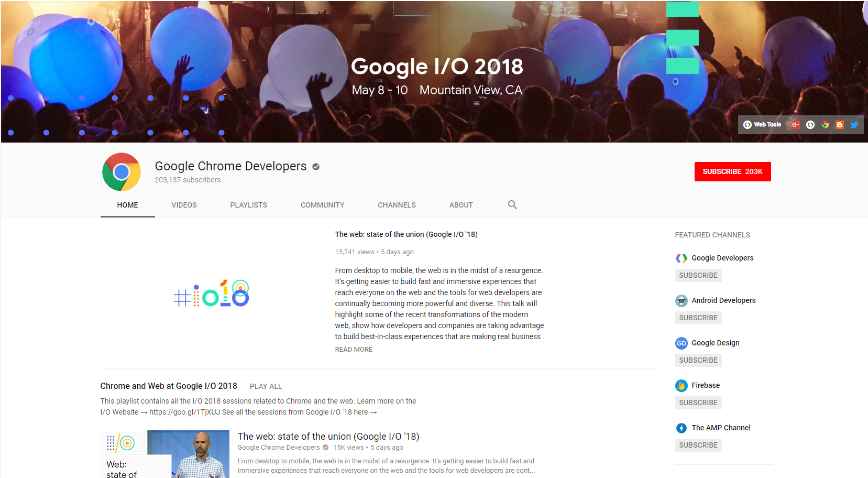Open the channel search magnifier icon

tap(512, 205)
